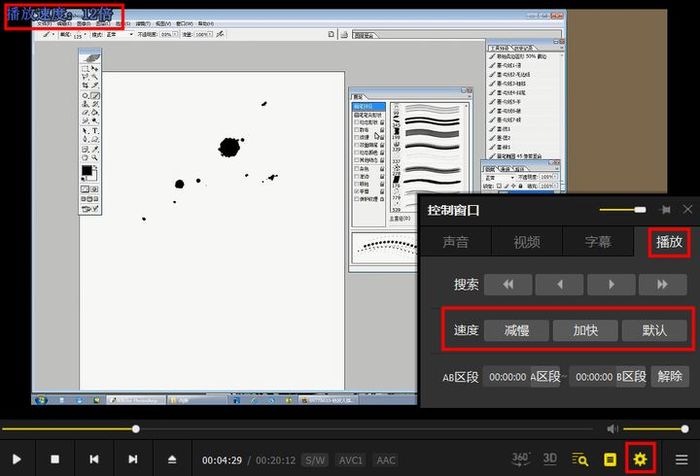Enable 3D video mode
The image size is (700, 476).
coord(549,459)
